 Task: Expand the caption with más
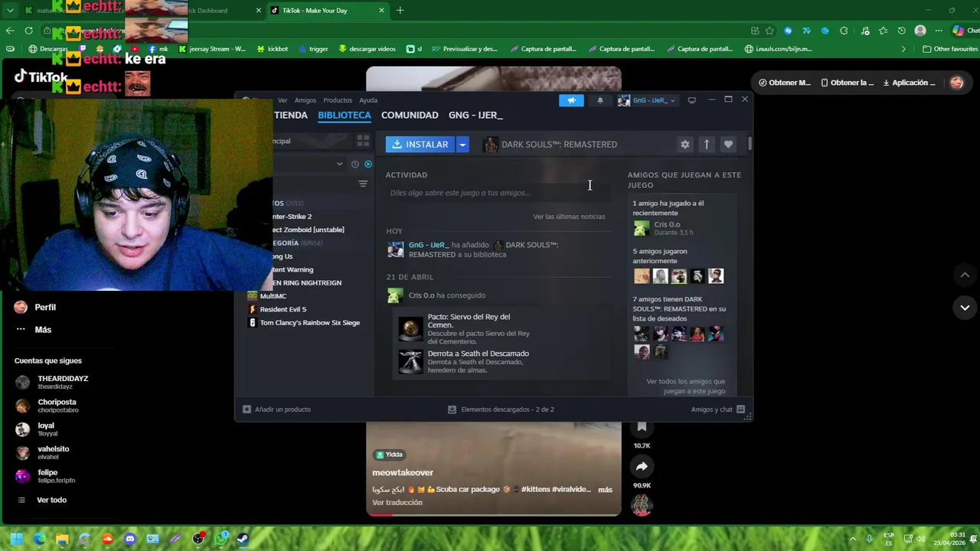point(605,490)
